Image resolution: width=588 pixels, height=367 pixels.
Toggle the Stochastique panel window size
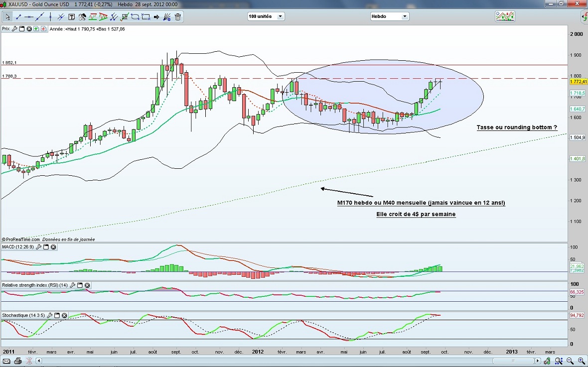click(57, 316)
